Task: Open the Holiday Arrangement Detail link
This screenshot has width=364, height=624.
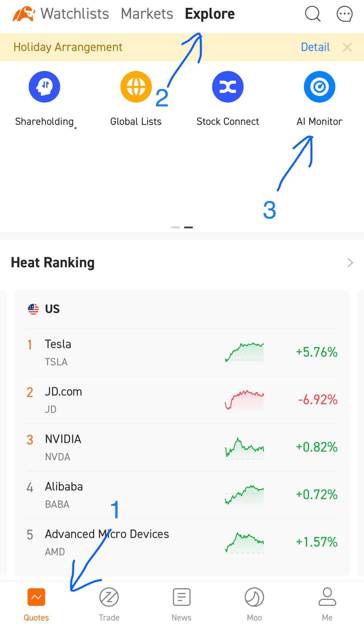Action: tap(315, 47)
